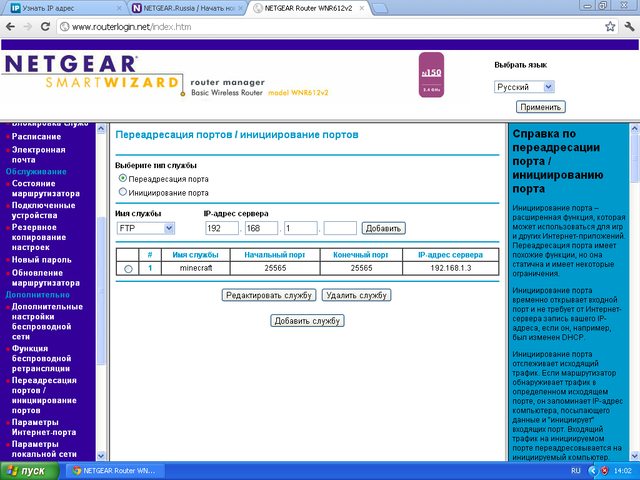640x480 pixels.
Task: Open Параметры Интернет-порта in the sidebar
Action: pyautogui.click(x=44, y=427)
